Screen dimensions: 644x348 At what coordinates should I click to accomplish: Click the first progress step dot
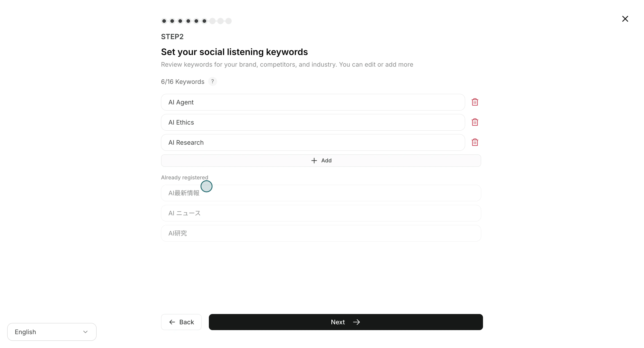pyautogui.click(x=164, y=21)
